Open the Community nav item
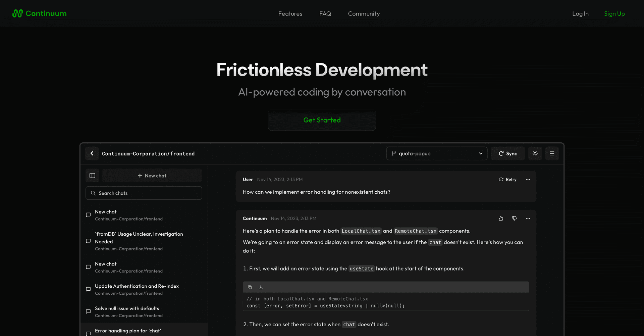The width and height of the screenshot is (644, 336). 364,14
